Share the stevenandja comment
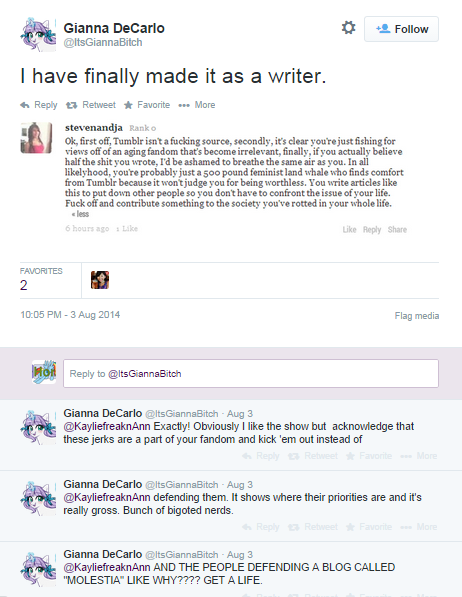The width and height of the screenshot is (462, 597). pyautogui.click(x=397, y=230)
